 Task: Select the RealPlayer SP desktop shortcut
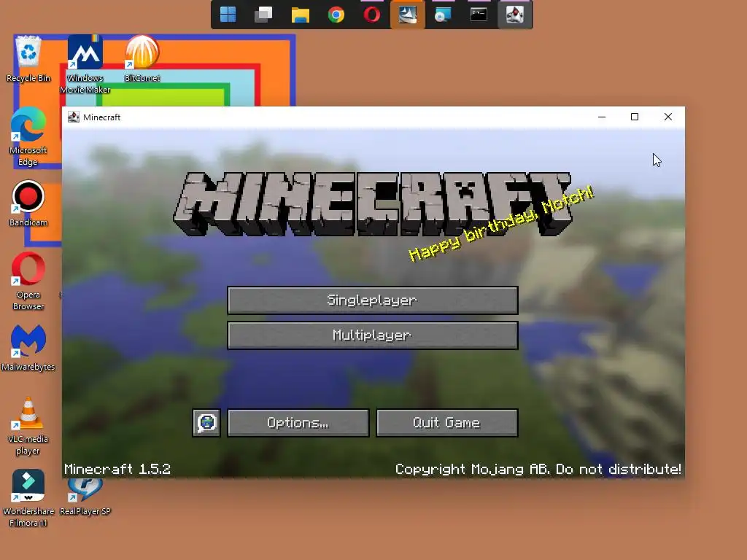click(x=85, y=497)
